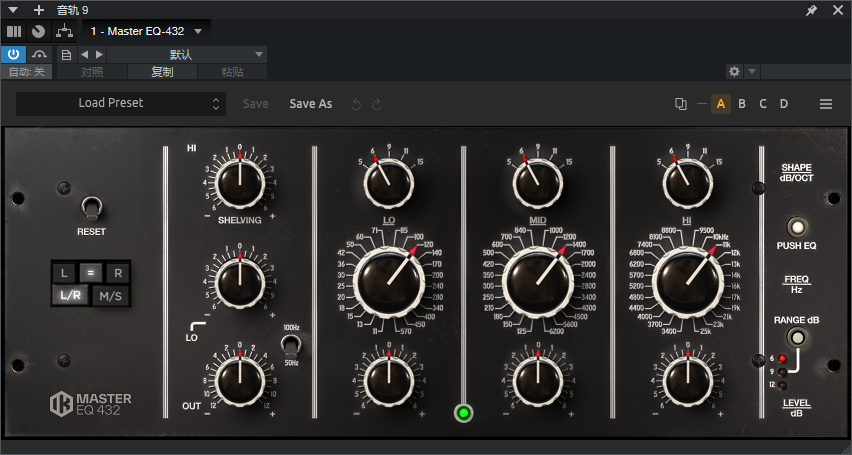Click the LO shelving gain knob

pyautogui.click(x=240, y=284)
